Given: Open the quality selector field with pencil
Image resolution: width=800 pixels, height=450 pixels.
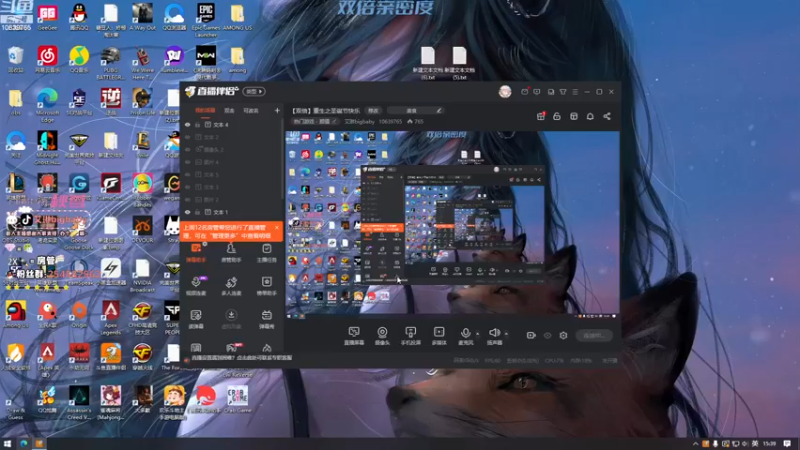Looking at the screenshot, I should [x=414, y=110].
